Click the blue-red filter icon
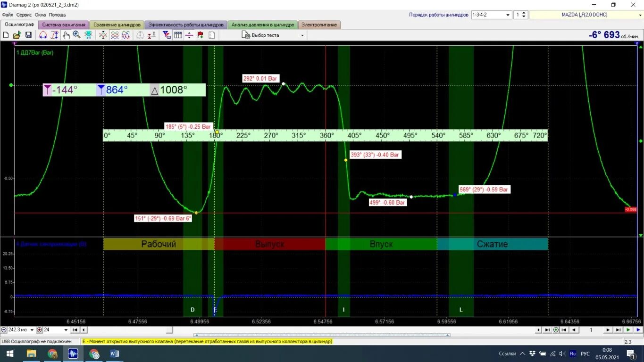This screenshot has width=644, height=362. coord(167,35)
